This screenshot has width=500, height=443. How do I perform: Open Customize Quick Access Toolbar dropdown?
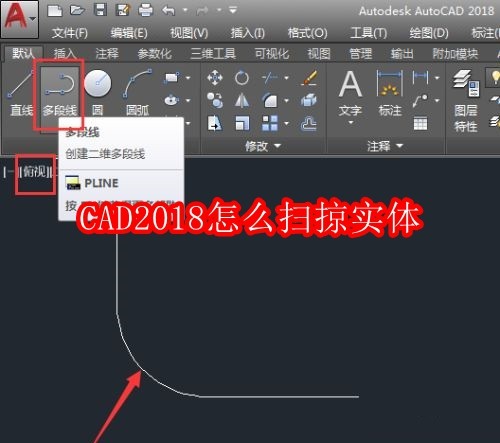coord(233,10)
